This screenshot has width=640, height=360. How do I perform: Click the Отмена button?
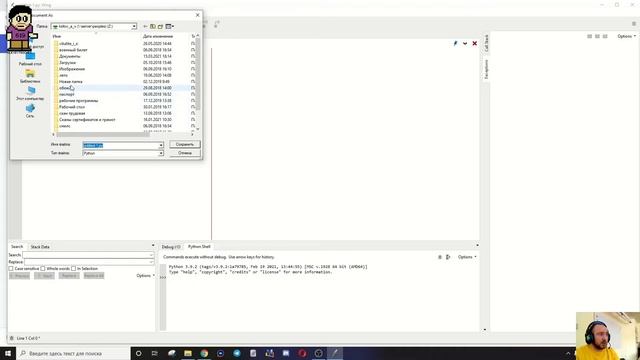tap(184, 153)
